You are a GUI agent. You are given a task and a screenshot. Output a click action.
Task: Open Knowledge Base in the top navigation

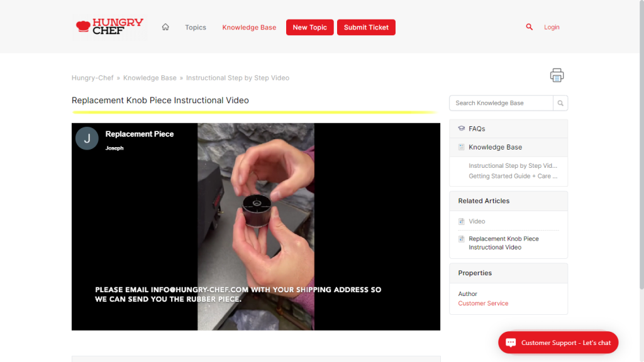pyautogui.click(x=249, y=28)
